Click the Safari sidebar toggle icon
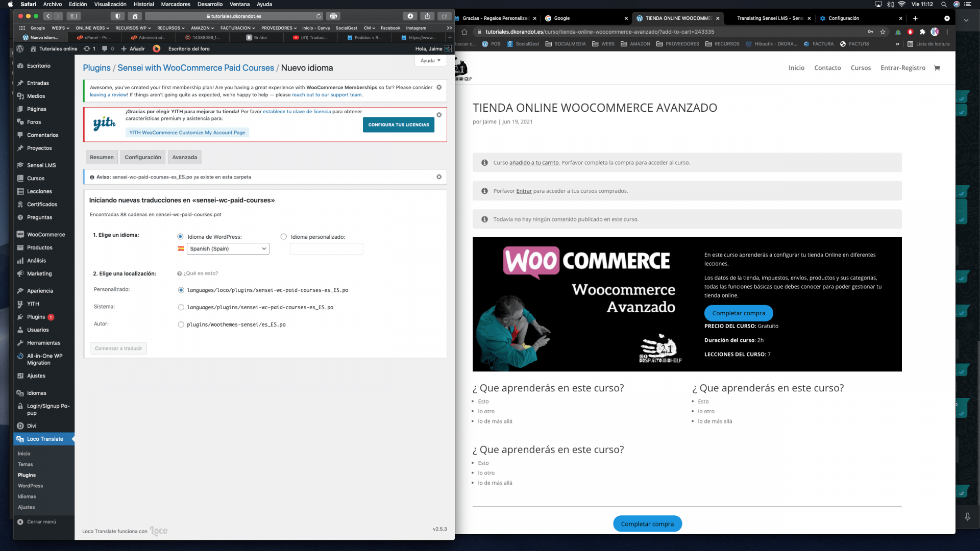The image size is (980, 551). point(73,16)
